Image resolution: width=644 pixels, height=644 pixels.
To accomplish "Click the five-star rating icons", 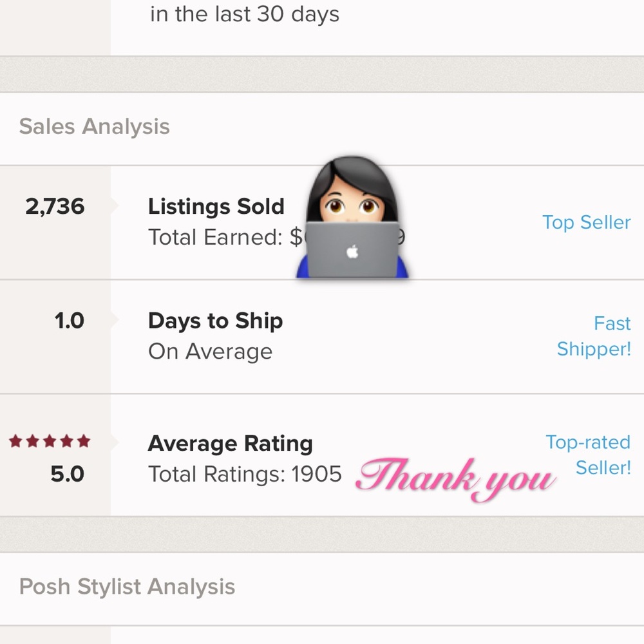I will click(x=50, y=441).
